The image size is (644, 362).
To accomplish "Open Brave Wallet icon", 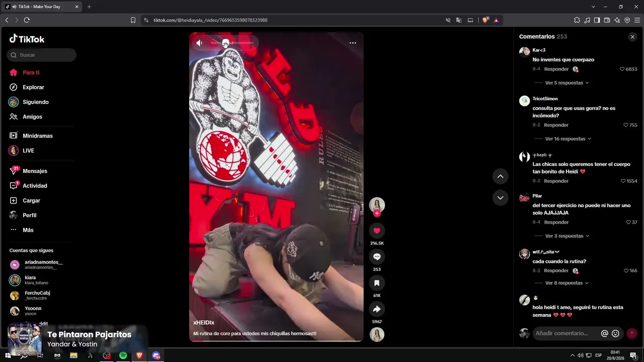I will click(607, 20).
